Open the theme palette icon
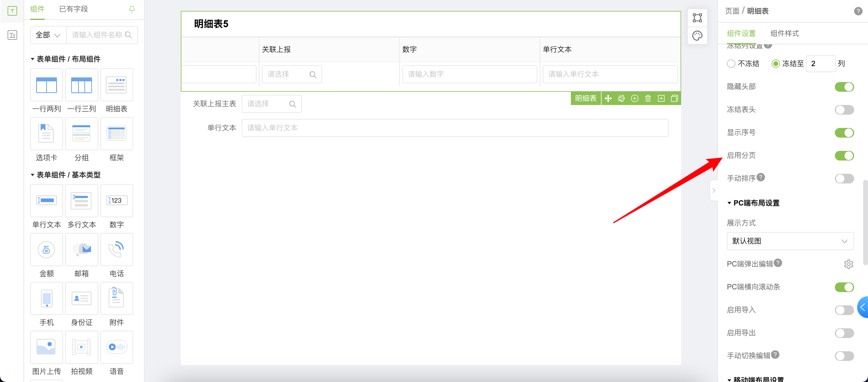 click(697, 35)
